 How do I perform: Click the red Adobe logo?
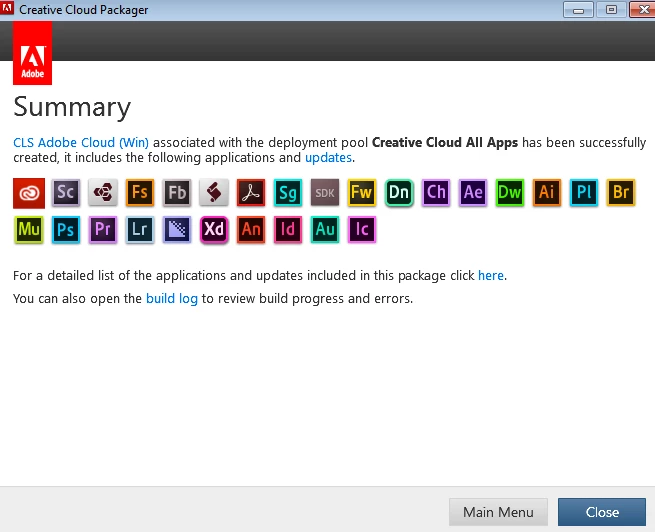pyautogui.click(x=33, y=53)
